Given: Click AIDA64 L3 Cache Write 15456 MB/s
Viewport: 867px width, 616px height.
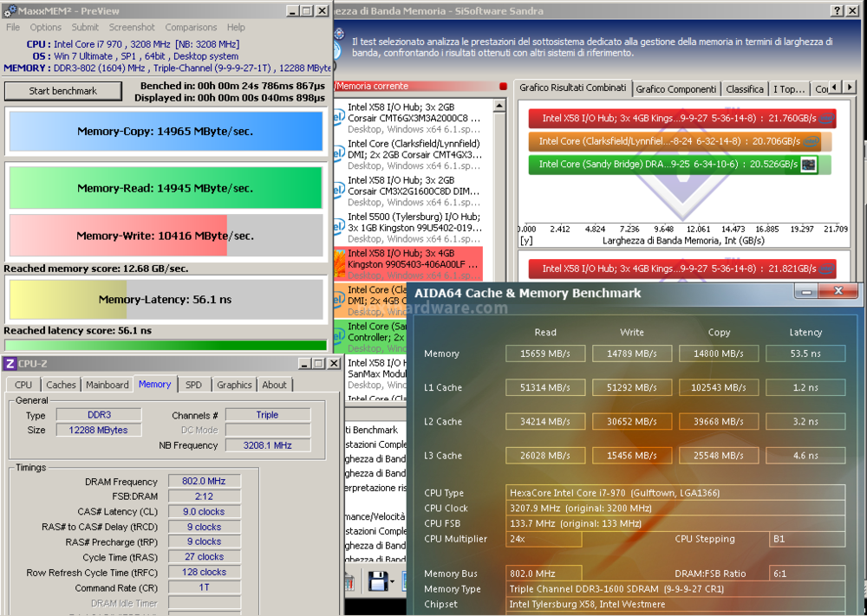Looking at the screenshot, I should [x=632, y=456].
